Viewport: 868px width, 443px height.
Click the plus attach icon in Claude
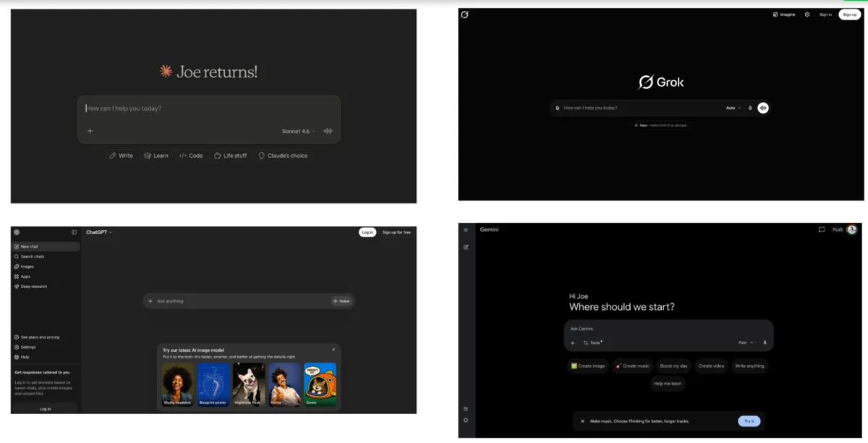tap(90, 131)
